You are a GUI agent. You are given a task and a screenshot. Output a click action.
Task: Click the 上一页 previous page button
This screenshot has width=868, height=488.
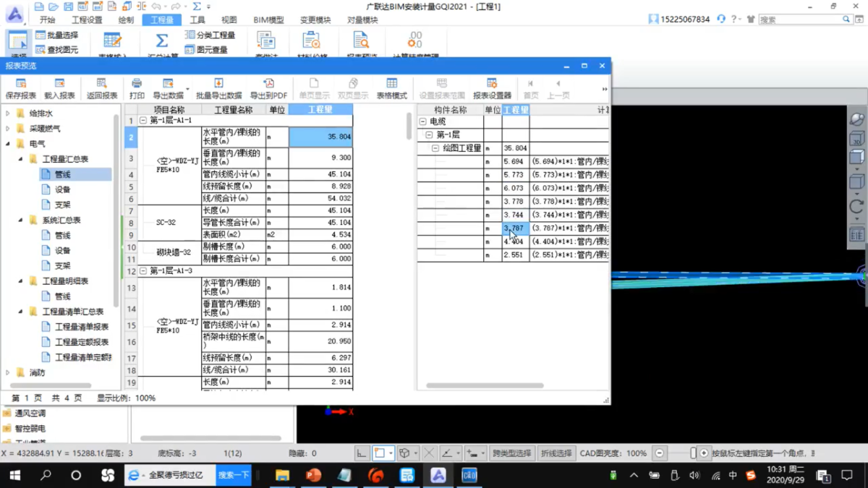[x=558, y=88]
